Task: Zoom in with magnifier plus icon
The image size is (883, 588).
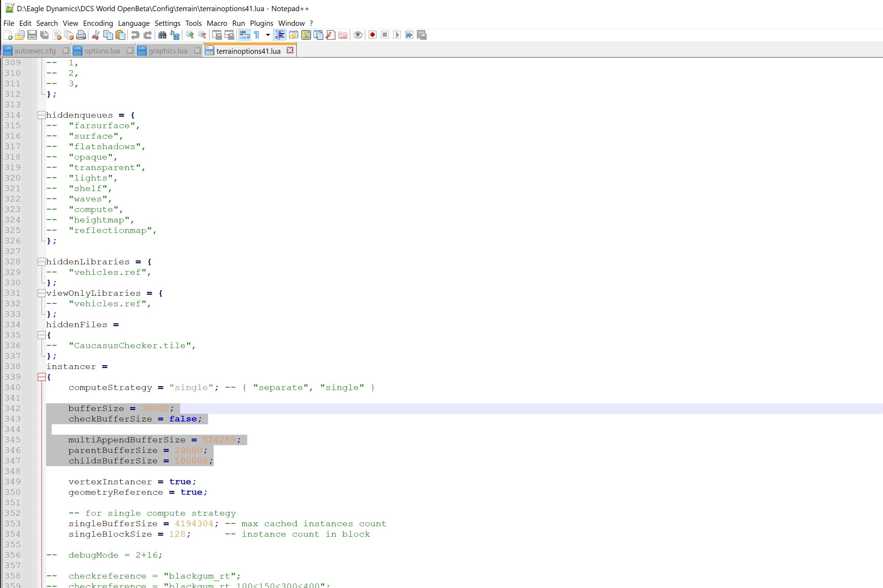Action: 190,35
